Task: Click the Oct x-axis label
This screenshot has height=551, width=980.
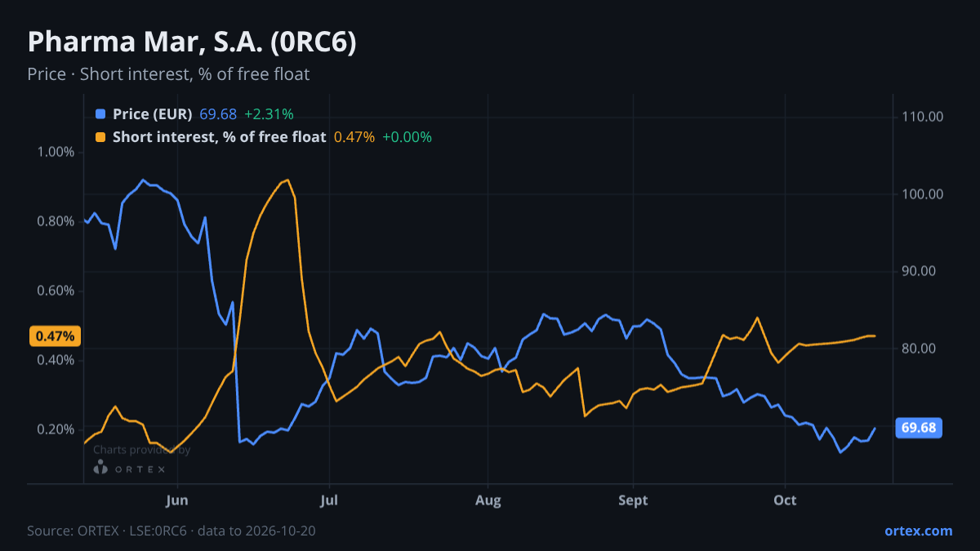Action: [x=785, y=500]
